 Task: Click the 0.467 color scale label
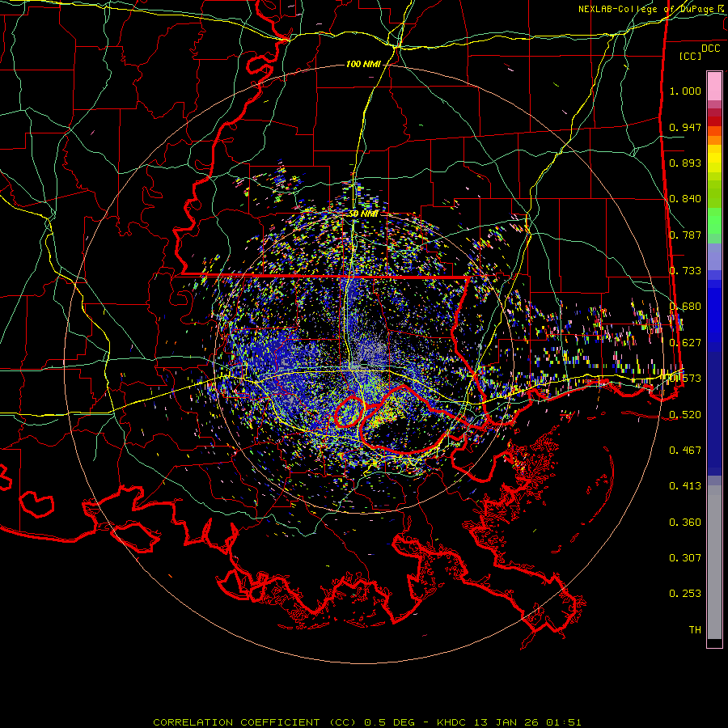pos(685,451)
